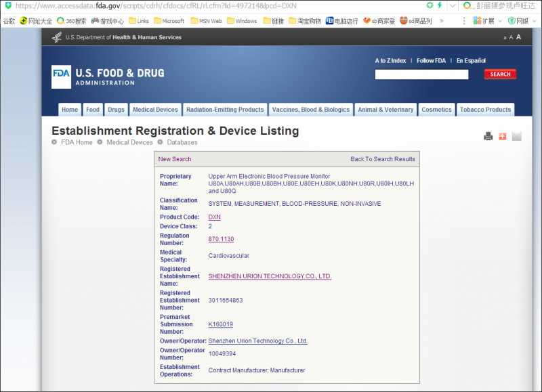The width and height of the screenshot is (542, 392).
Task: Go to Vaccines, Blood & Biologics tab
Action: [311, 110]
